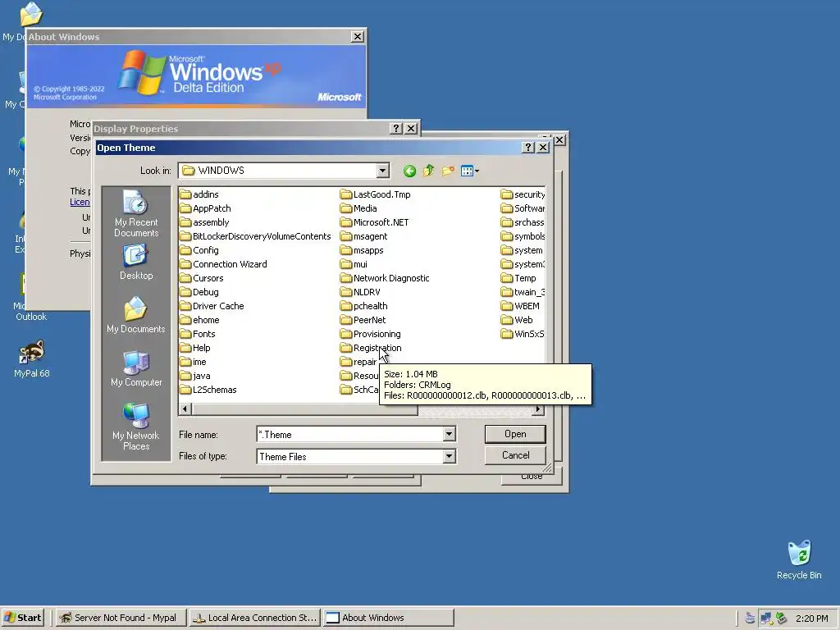
Task: Expand the Files of type dropdown
Action: [449, 456]
